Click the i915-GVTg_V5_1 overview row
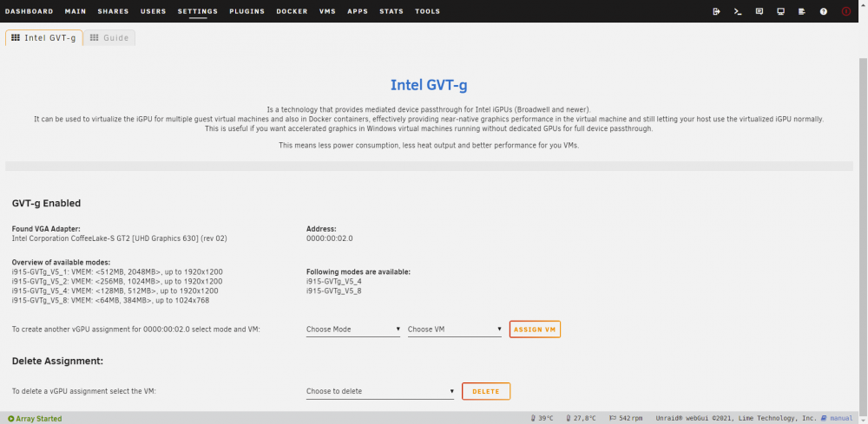 pyautogui.click(x=117, y=272)
